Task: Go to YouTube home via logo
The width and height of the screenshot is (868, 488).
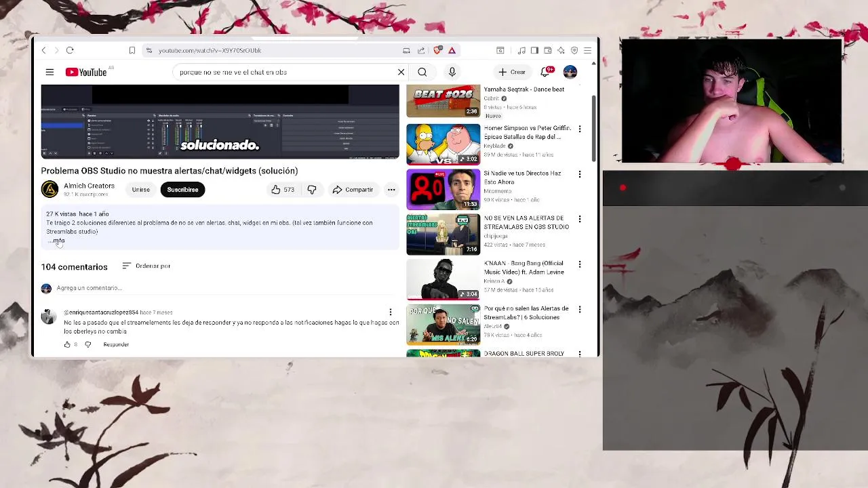Action: (x=86, y=72)
